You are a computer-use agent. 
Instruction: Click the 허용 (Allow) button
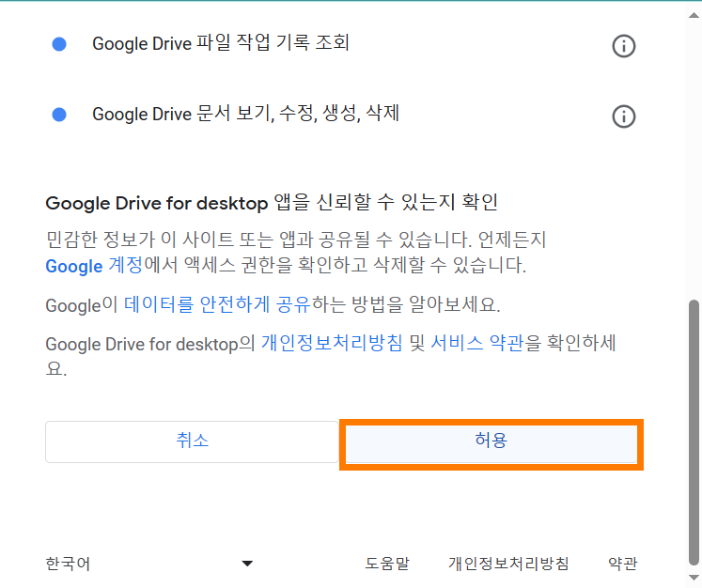coord(491,442)
